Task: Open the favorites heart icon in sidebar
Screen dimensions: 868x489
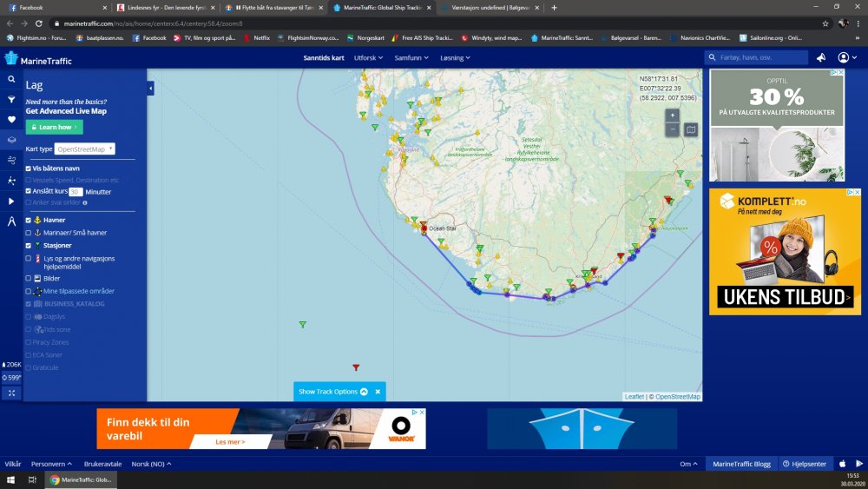Action: tap(11, 120)
